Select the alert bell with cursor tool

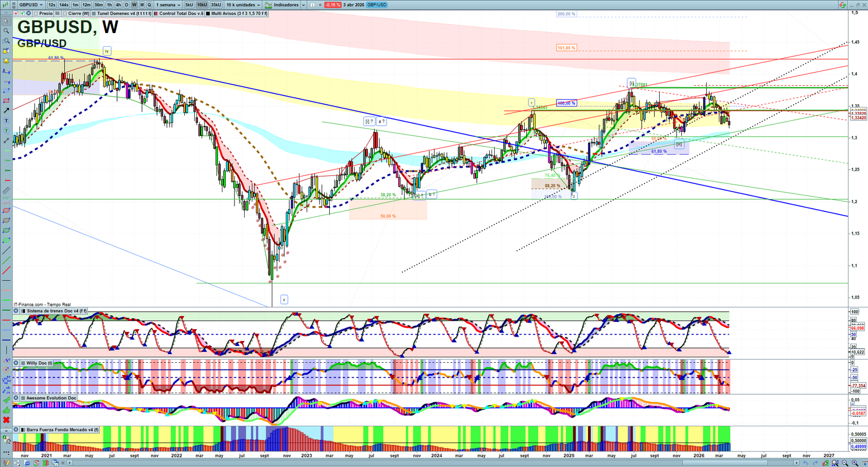coord(6,51)
